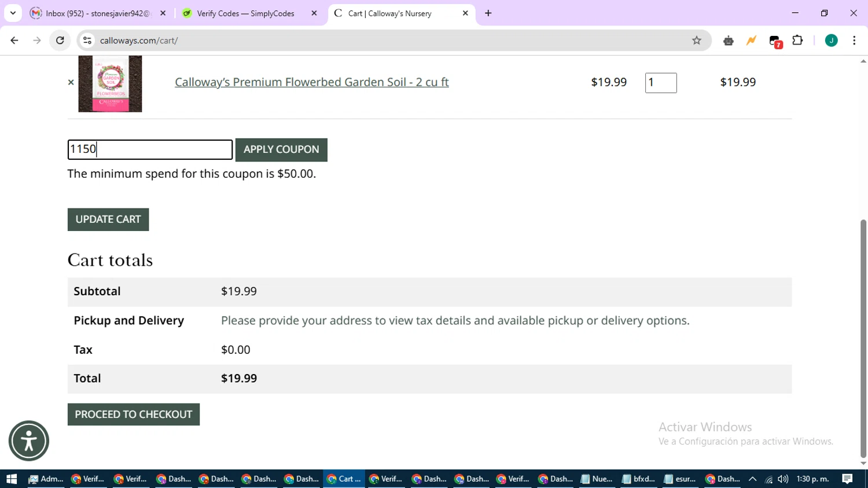Click the address-required pickup options text
Image resolution: width=868 pixels, height=488 pixels.
pyautogui.click(x=455, y=320)
